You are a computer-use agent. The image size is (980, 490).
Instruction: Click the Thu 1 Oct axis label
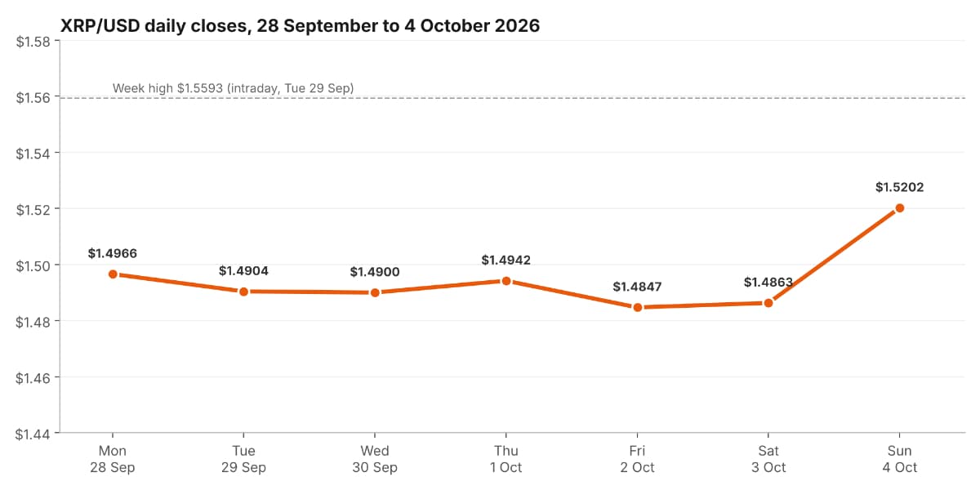click(x=506, y=459)
